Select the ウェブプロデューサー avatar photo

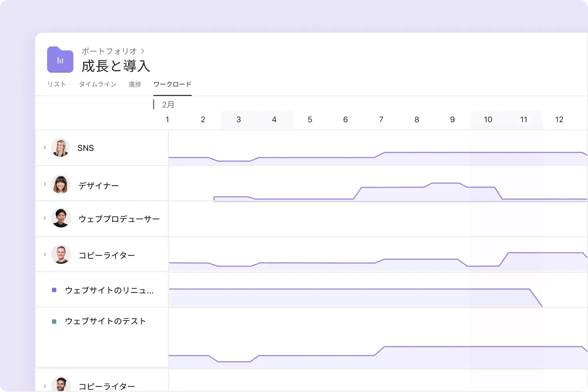click(60, 218)
